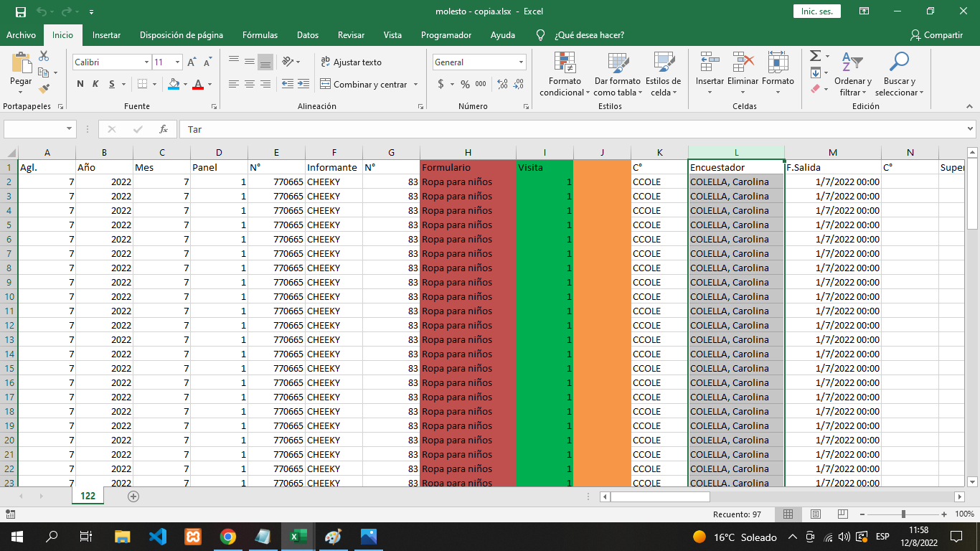Toggle underline formatting (S)
Screen dimensions: 980x551
tap(112, 84)
